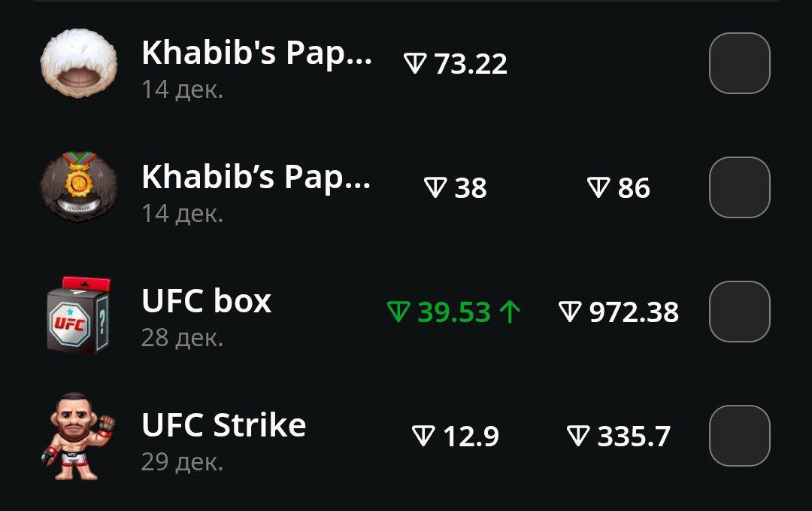This screenshot has width=812, height=511.
Task: Click the UFC mystery box icon
Action: click(x=79, y=315)
